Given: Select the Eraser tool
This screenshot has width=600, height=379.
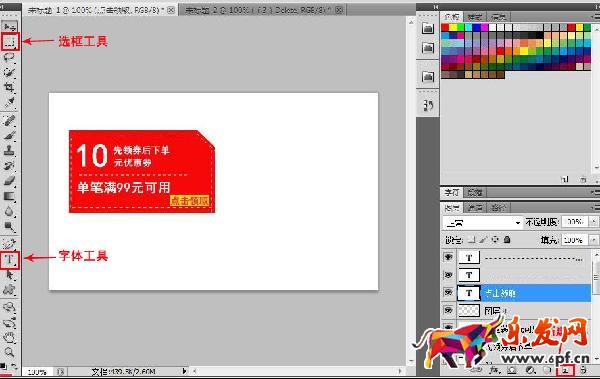Looking at the screenshot, I should click(10, 181).
